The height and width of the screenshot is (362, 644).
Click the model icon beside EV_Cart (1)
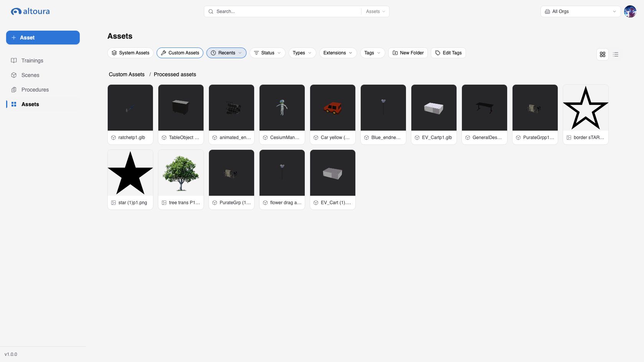coord(316,203)
